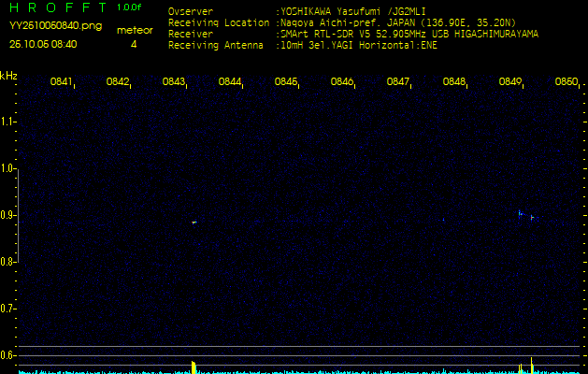Click the 1.0 kHz frequency label
The image size is (588, 374).
pyautogui.click(x=7, y=168)
